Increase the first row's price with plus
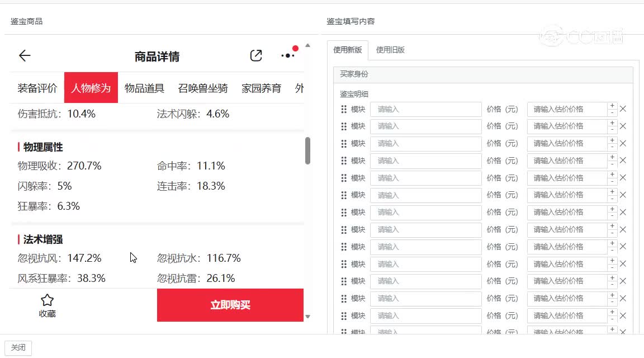Screen dimensions: 644x358 [613, 105]
